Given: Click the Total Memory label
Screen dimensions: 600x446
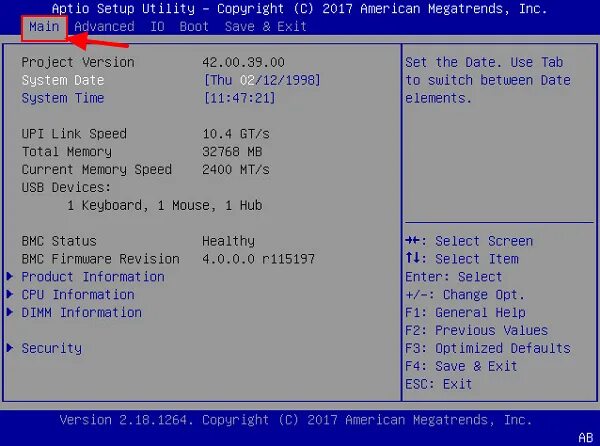Looking at the screenshot, I should pyautogui.click(x=67, y=152).
